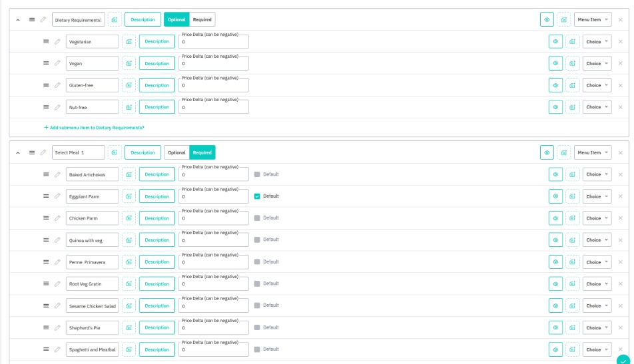The image size is (634, 364).
Task: Open the Menu Item dropdown for Dietary Requirements
Action: pos(593,20)
